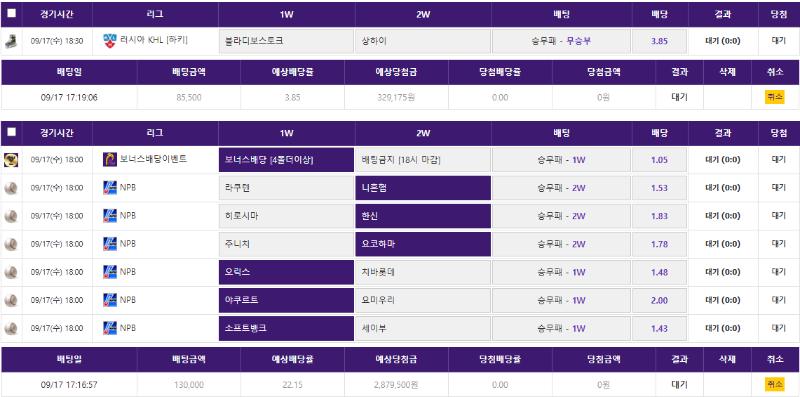The height and width of the screenshot is (397, 800).
Task: Click the 승무패 - 무승부 betting cell
Action: coord(561,41)
